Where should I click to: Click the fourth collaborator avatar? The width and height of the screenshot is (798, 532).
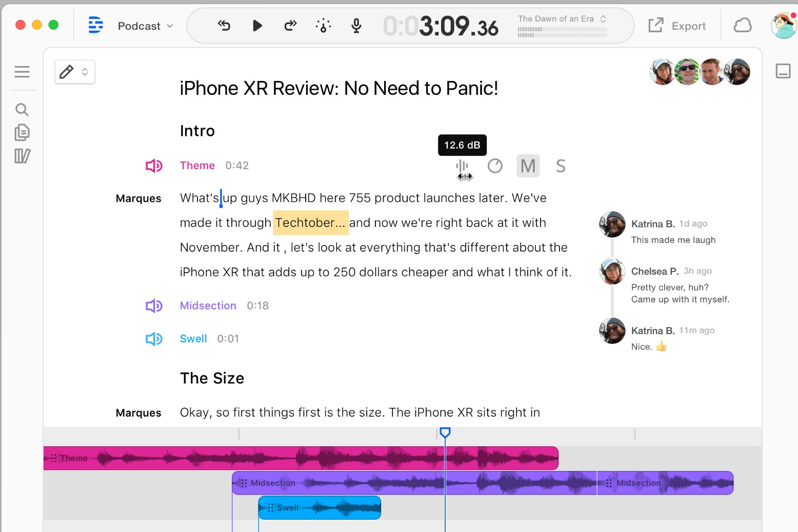(737, 72)
